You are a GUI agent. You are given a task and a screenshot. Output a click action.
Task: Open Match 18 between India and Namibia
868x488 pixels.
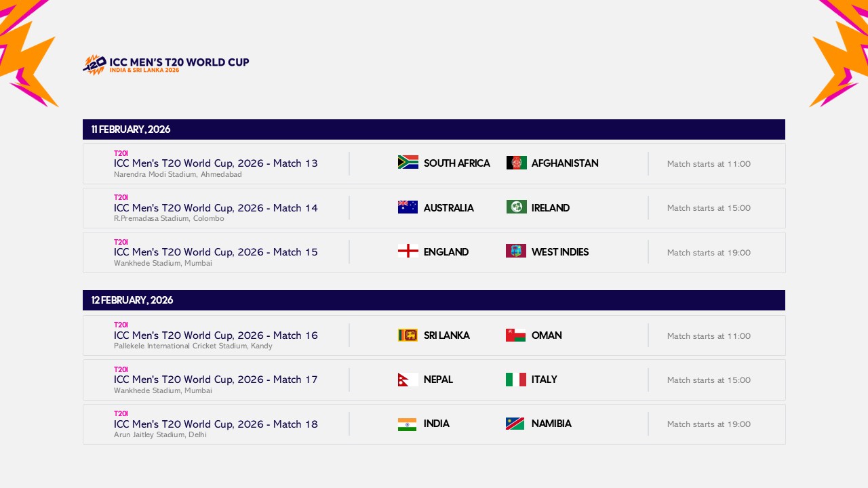pos(215,424)
